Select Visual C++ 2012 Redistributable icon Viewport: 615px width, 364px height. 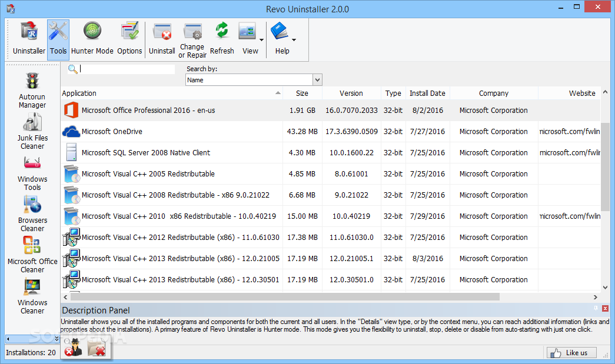pyautogui.click(x=71, y=237)
